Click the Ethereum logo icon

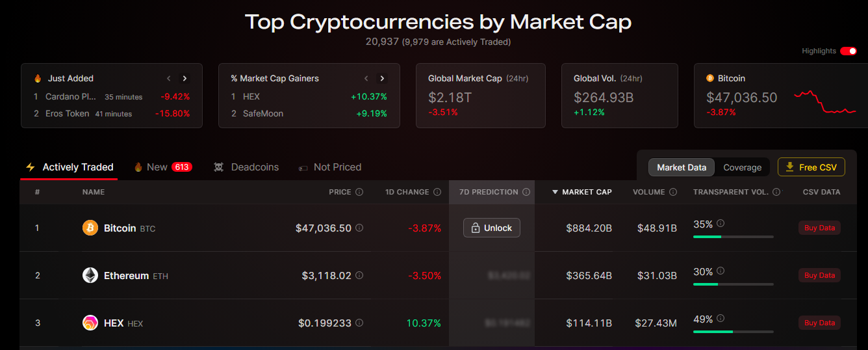pyautogui.click(x=90, y=275)
